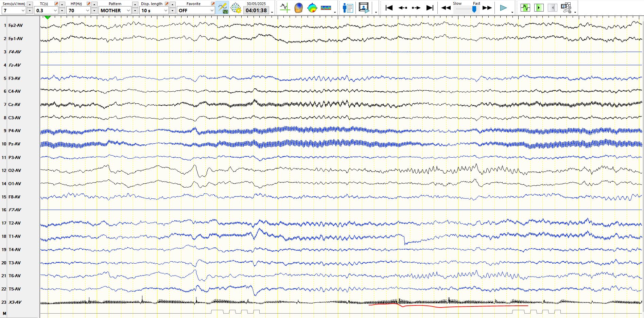The image size is (644, 318).
Task: Expand the Sens(uV/mm) dropdown
Action: 23,11
